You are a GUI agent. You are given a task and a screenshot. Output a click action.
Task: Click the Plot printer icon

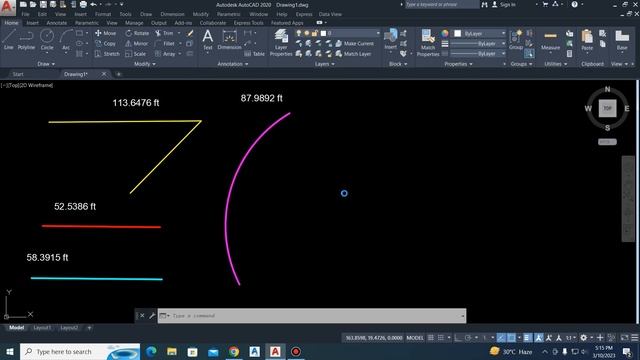[83, 4]
